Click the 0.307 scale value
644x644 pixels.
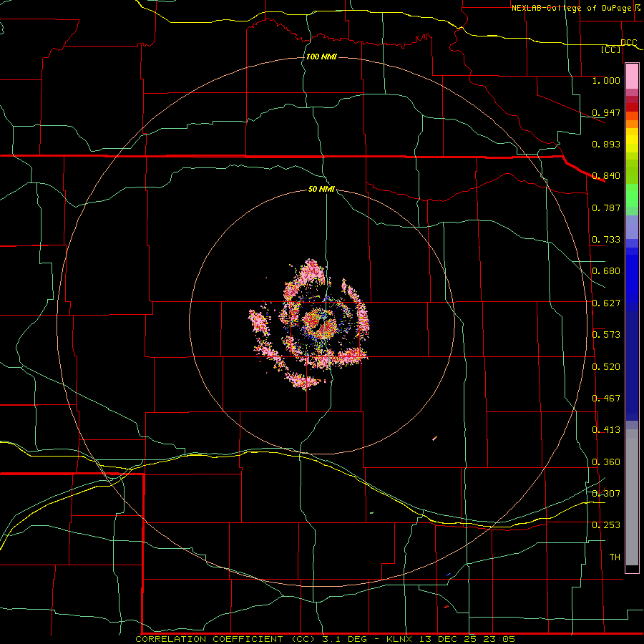[x=606, y=494]
